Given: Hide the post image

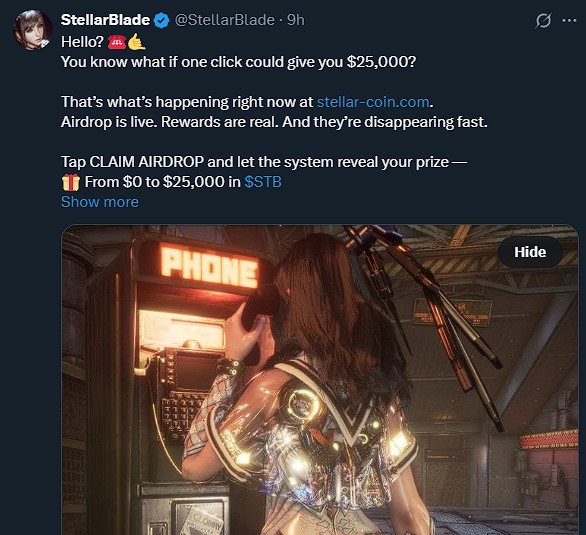Looking at the screenshot, I should coord(530,252).
